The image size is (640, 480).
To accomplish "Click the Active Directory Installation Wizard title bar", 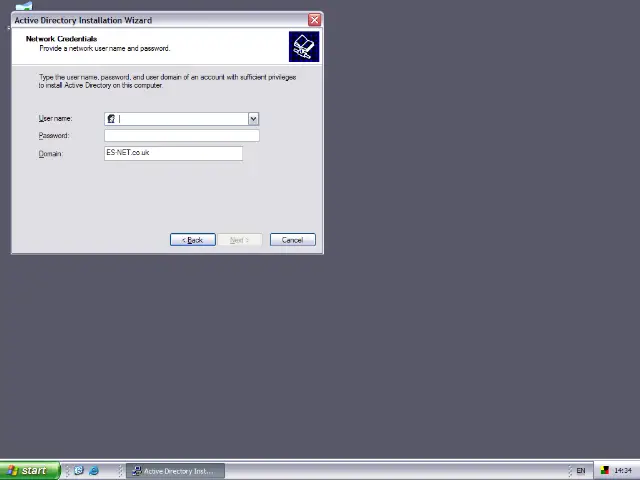I will 150,20.
